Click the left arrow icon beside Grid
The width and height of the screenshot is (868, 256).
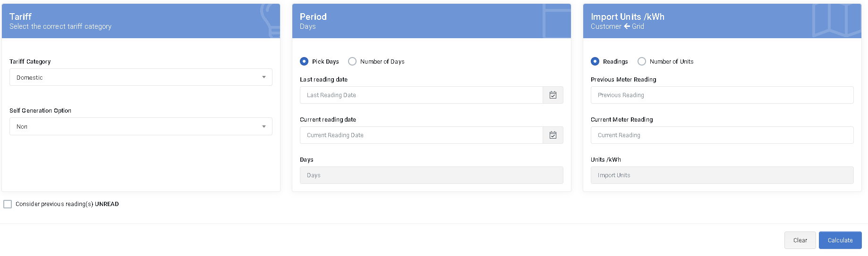[627, 26]
